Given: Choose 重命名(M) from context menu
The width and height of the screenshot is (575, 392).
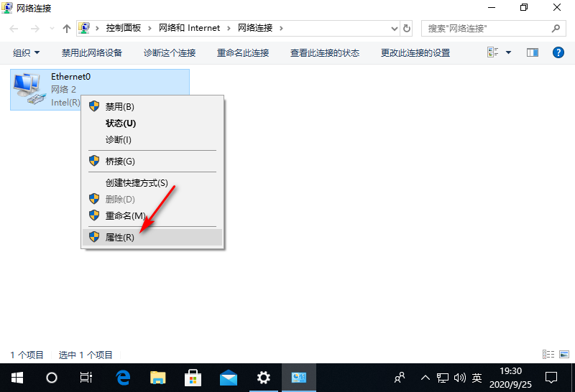Looking at the screenshot, I should 152,216.
